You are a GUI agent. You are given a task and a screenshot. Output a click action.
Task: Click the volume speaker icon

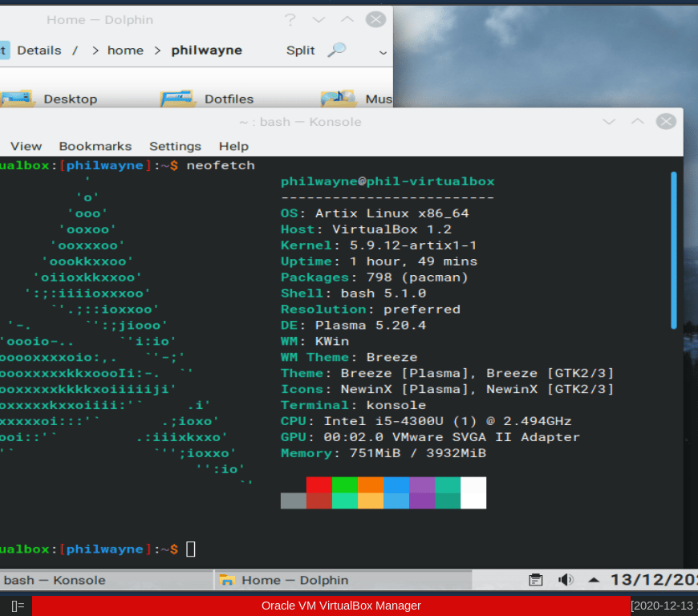[566, 580]
